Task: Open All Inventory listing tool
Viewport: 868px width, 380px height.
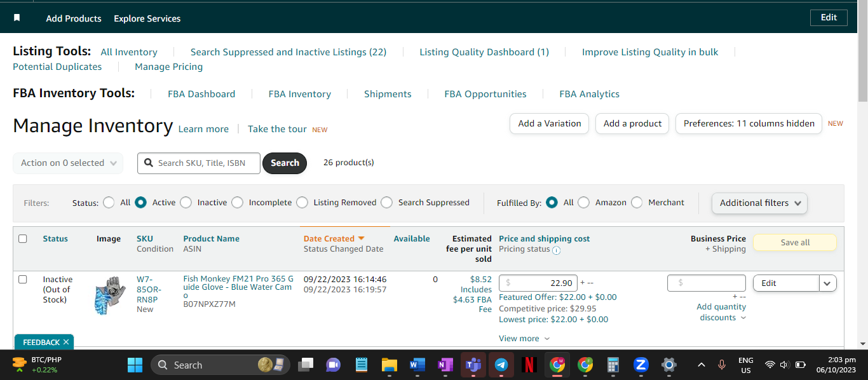Action: coord(129,52)
